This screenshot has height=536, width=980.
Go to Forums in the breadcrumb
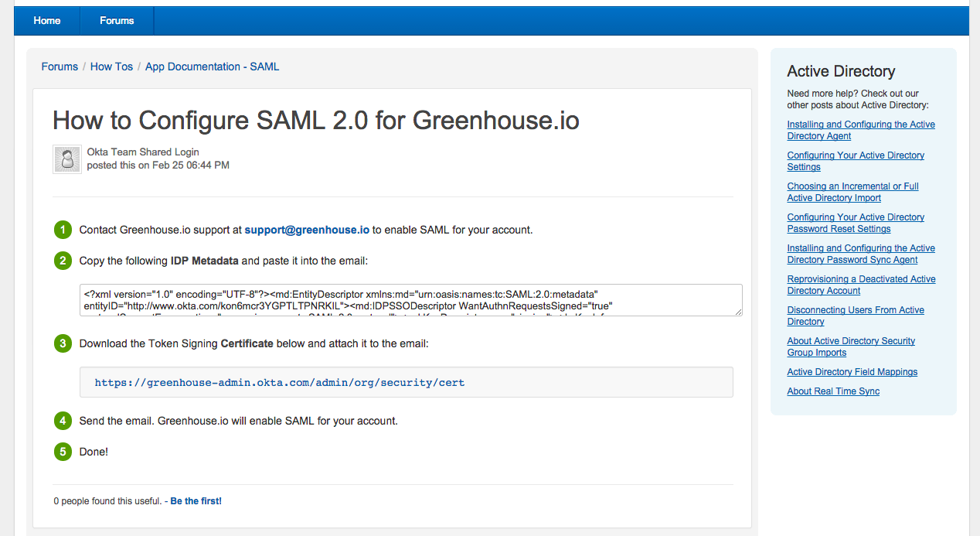(x=60, y=67)
